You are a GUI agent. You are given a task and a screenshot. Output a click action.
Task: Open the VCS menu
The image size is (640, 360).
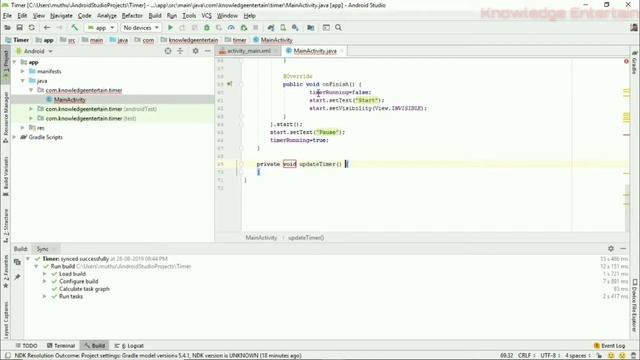207,16
